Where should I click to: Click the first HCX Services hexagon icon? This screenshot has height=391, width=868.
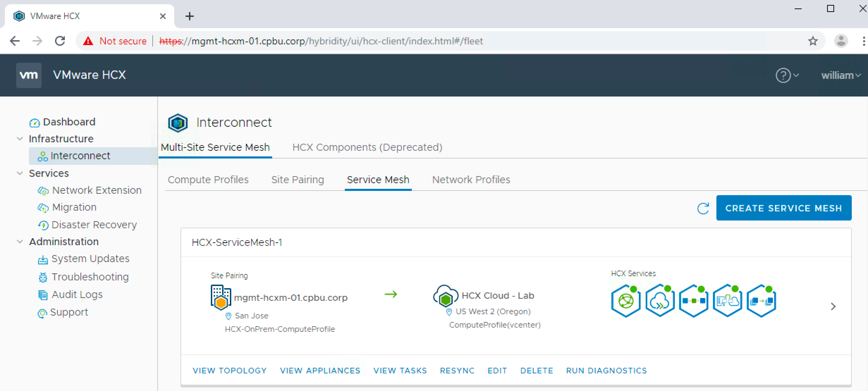pyautogui.click(x=625, y=301)
